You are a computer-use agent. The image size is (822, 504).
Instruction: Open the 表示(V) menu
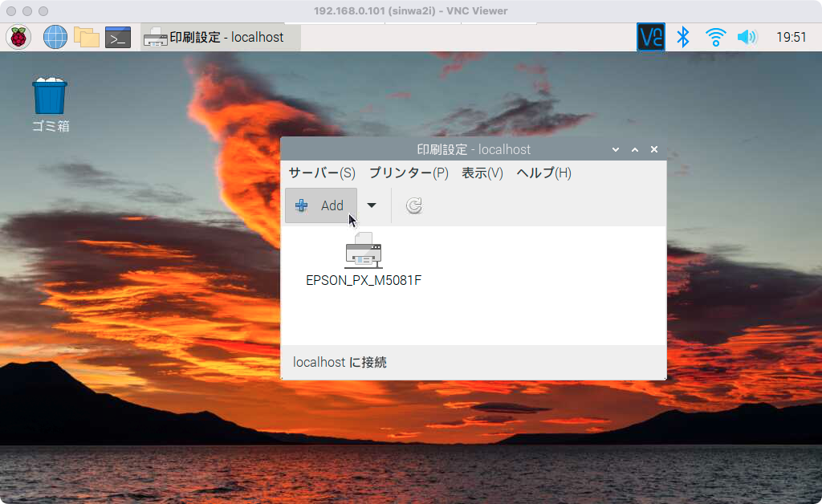click(482, 173)
